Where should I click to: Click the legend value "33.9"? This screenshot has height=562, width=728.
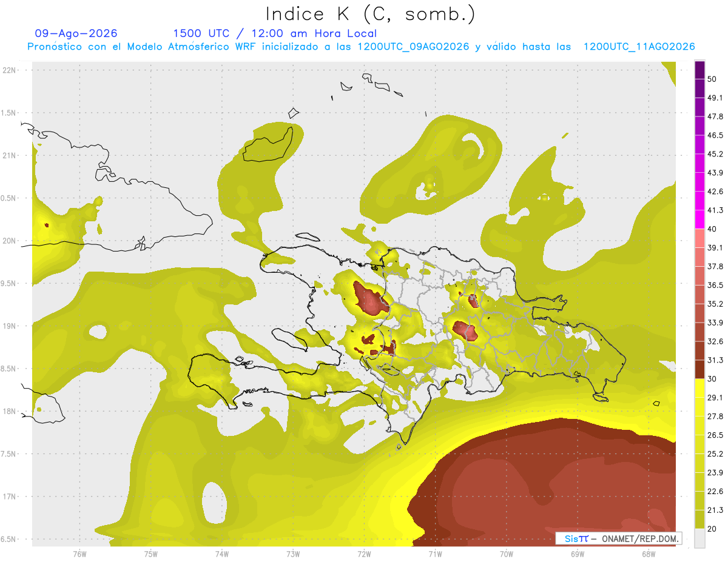715,323
